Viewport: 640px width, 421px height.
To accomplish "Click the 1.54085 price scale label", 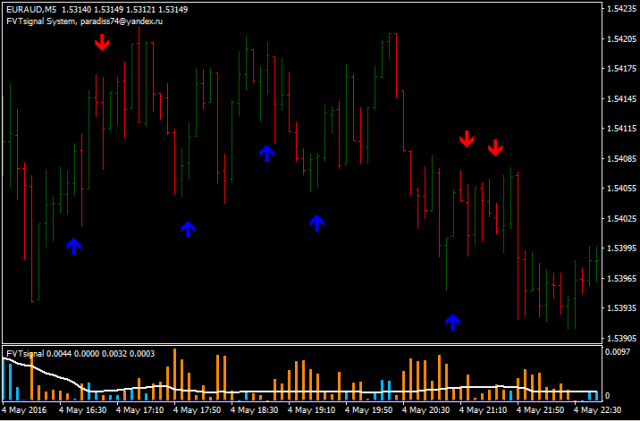I will tap(622, 158).
